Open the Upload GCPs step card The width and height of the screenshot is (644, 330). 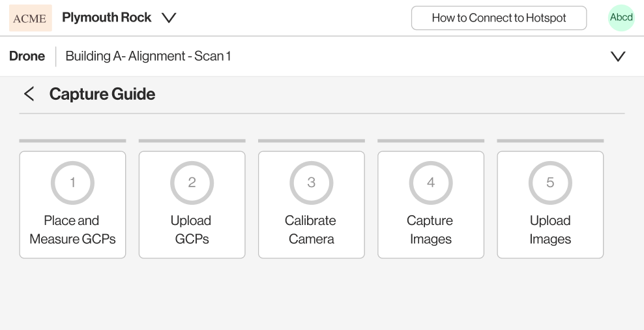point(192,205)
